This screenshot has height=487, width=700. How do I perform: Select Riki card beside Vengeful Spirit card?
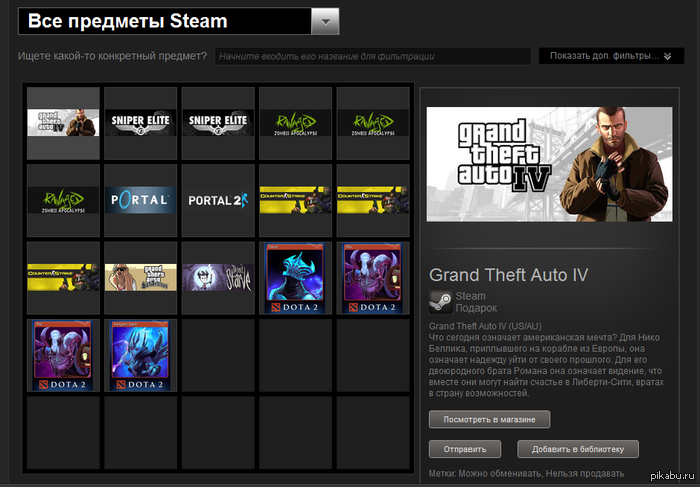pyautogui.click(x=63, y=355)
